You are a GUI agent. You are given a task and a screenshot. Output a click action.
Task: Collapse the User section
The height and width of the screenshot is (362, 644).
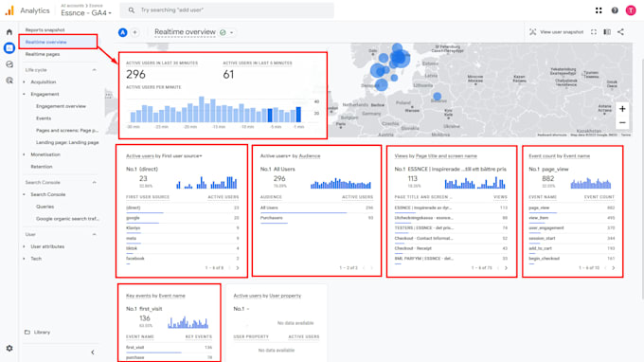pyautogui.click(x=94, y=234)
